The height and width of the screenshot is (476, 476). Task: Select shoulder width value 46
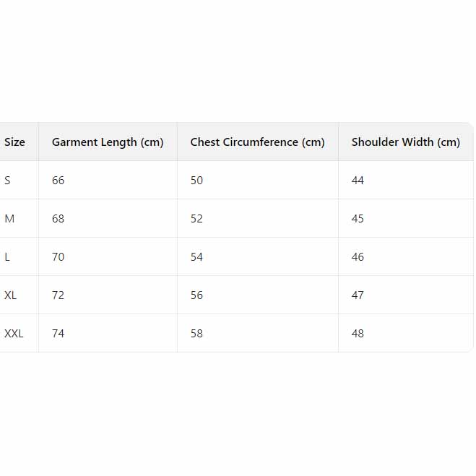pyautogui.click(x=358, y=257)
